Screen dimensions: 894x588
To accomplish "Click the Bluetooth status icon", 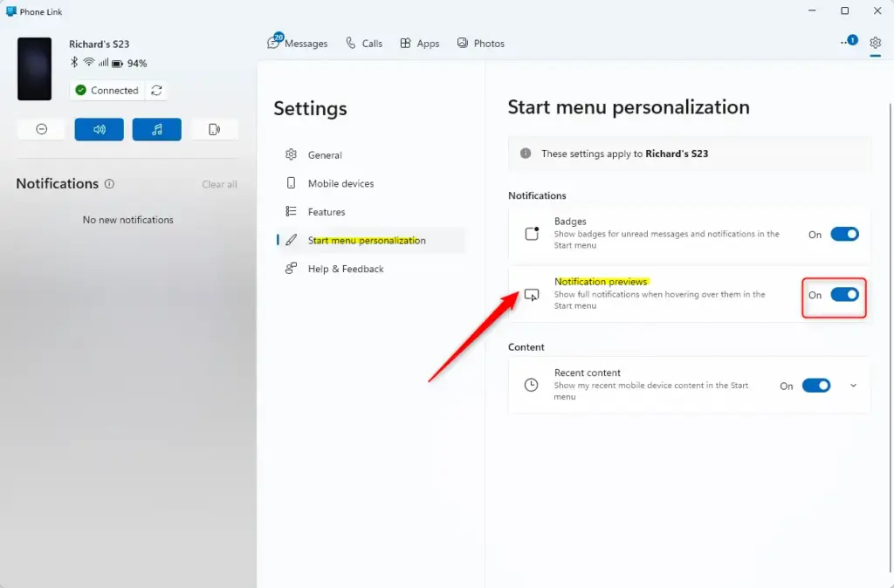I will coord(74,62).
